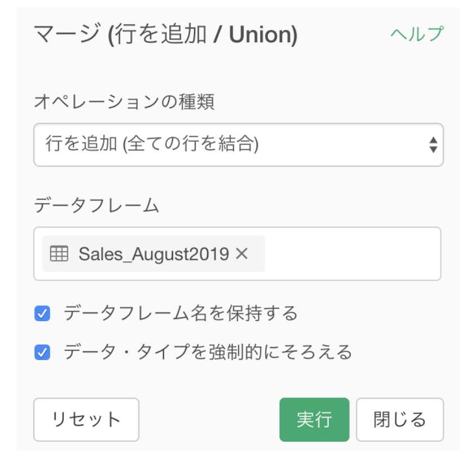The width and height of the screenshot is (476, 461).
Task: Remove Sales_August2019 with the × icon
Action: click(x=242, y=254)
